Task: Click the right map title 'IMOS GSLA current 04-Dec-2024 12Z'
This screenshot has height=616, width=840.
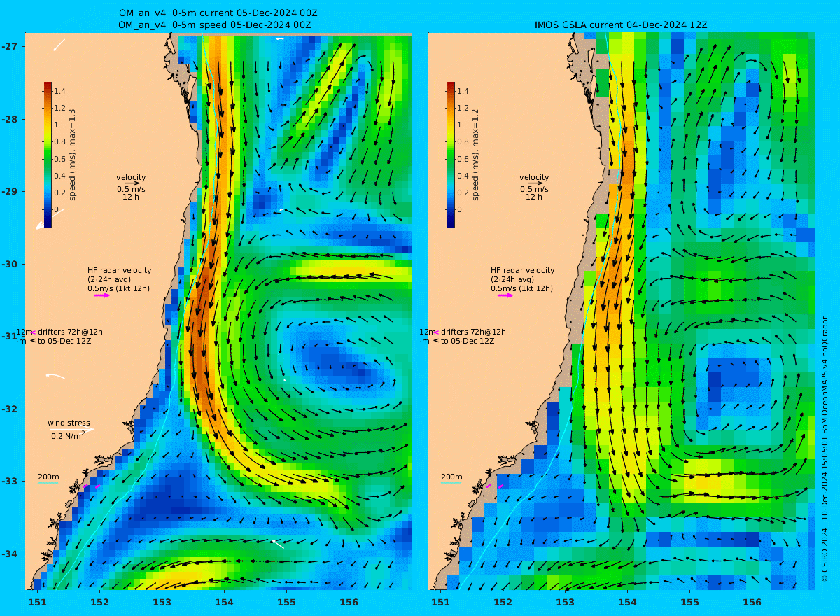Action: (x=621, y=25)
